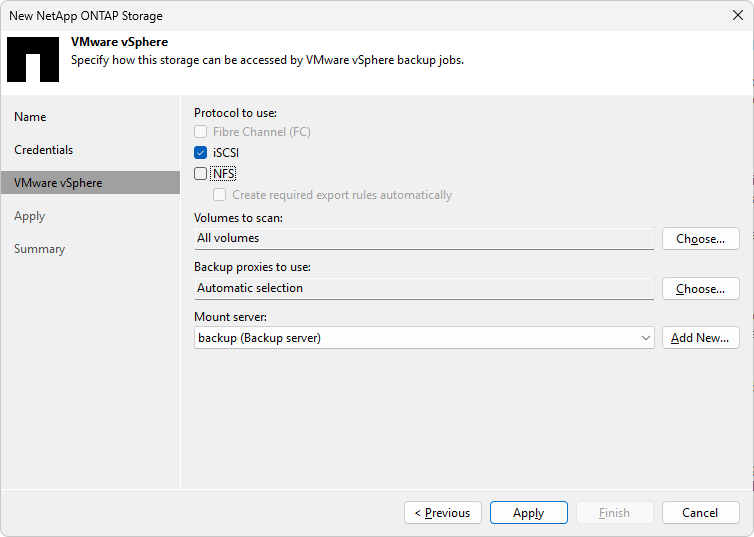
Task: Go to the Name wizard step
Action: (x=30, y=117)
